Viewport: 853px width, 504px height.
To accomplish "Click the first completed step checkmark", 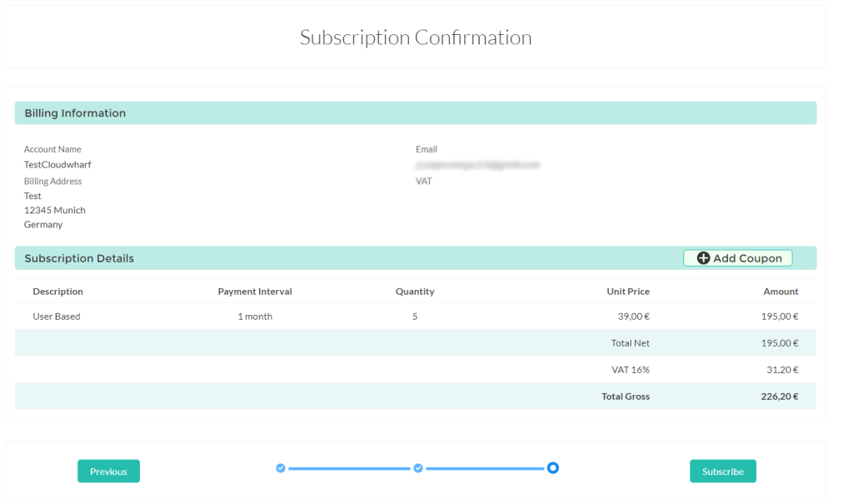I will [x=281, y=468].
